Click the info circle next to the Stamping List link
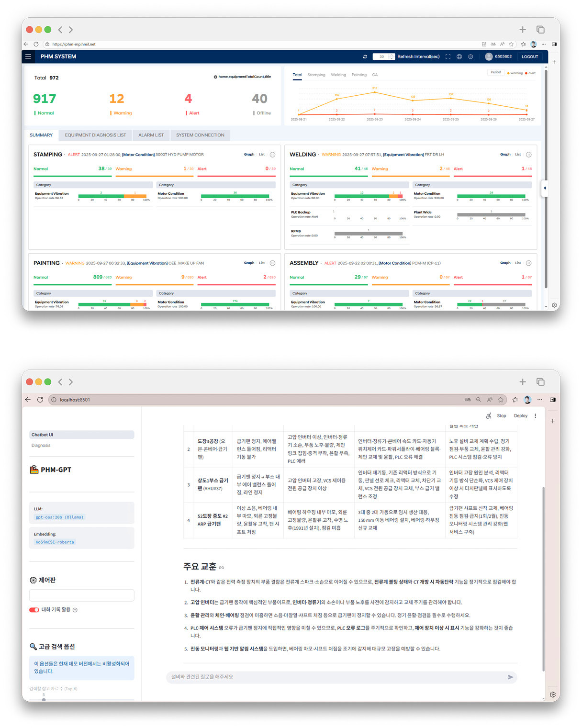Image resolution: width=582 pixels, height=728 pixels. point(272,155)
